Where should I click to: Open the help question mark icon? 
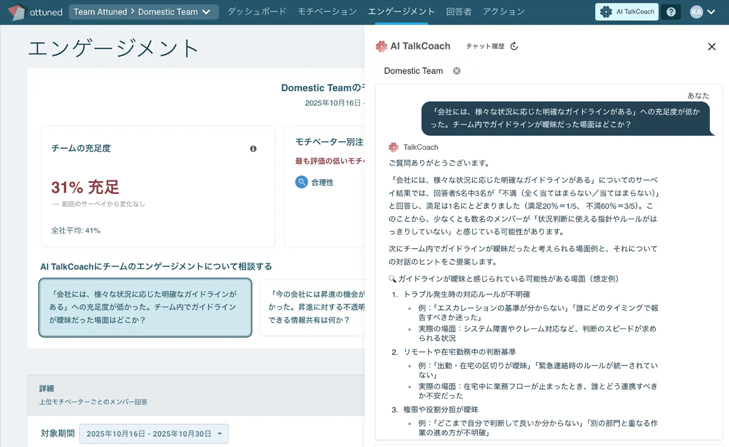pyautogui.click(x=671, y=12)
